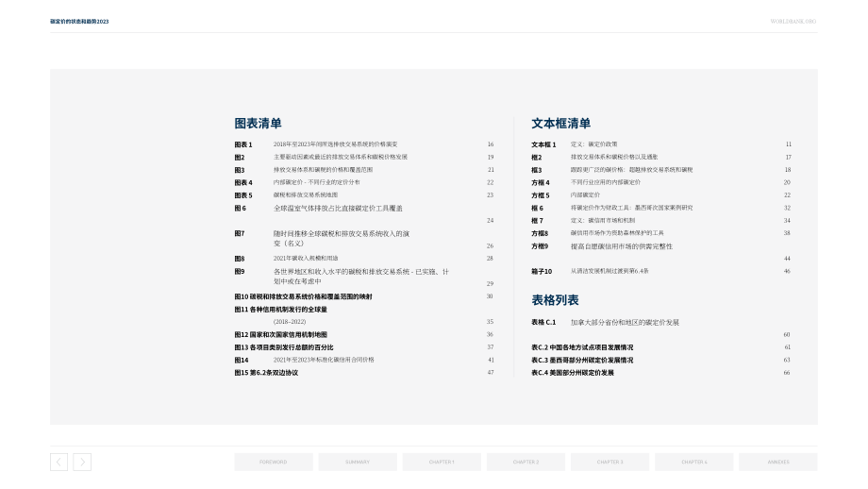This screenshot has width=868, height=489.
Task: Open the FOREWORD section tab
Action: point(274,462)
